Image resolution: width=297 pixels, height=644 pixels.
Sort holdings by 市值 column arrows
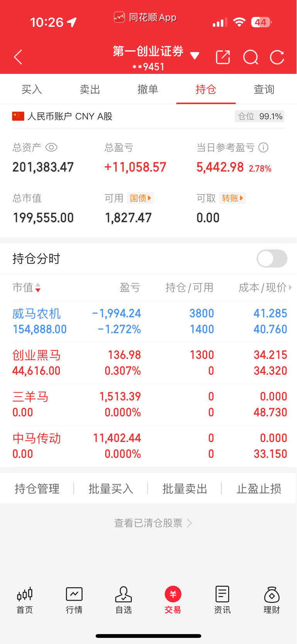click(x=38, y=287)
